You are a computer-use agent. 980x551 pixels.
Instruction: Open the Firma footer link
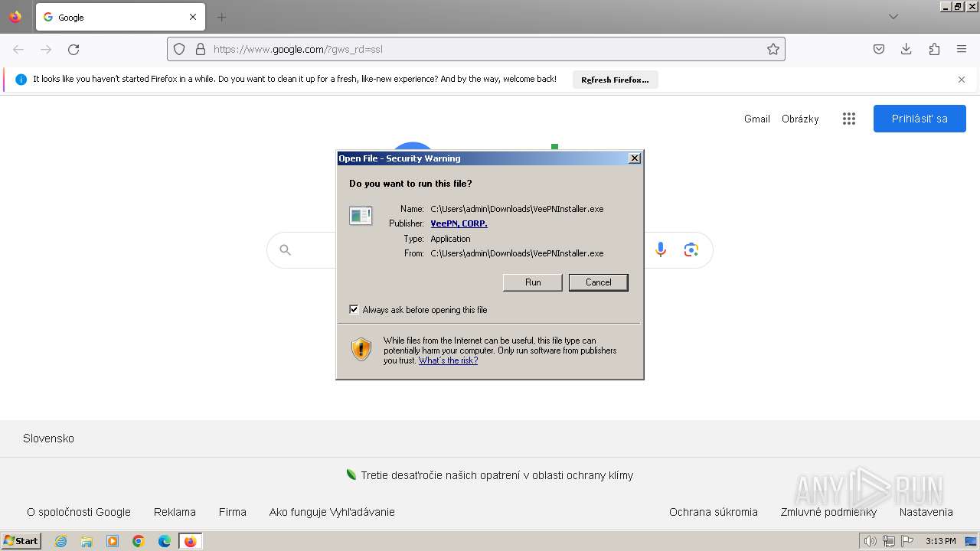click(x=233, y=512)
